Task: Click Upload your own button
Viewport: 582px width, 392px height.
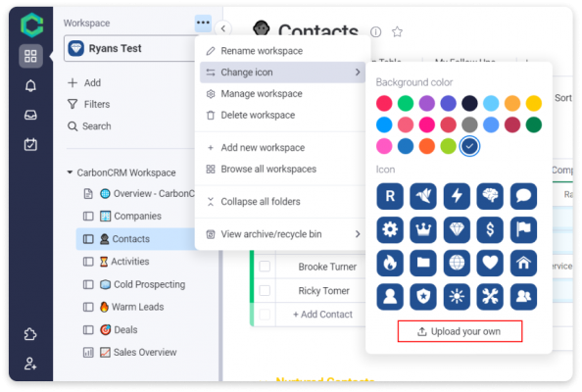Action: (460, 331)
